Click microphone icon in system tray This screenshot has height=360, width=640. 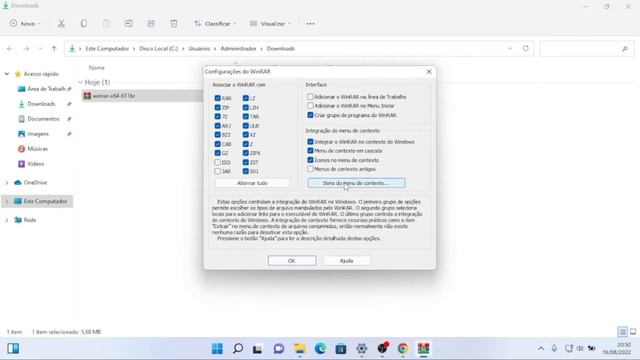[x=554, y=349]
